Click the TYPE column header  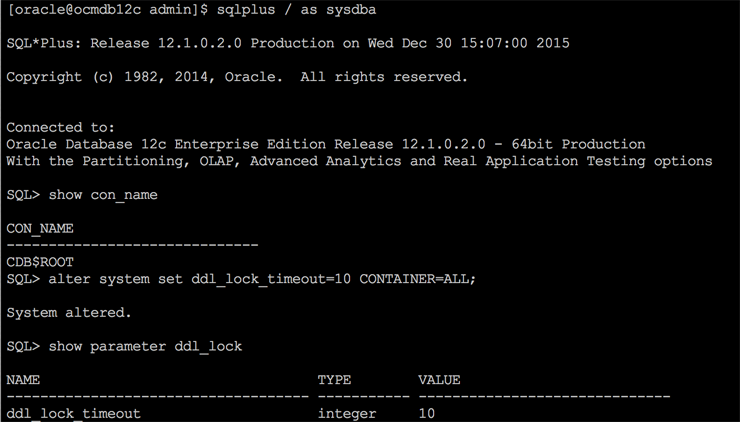pos(334,380)
